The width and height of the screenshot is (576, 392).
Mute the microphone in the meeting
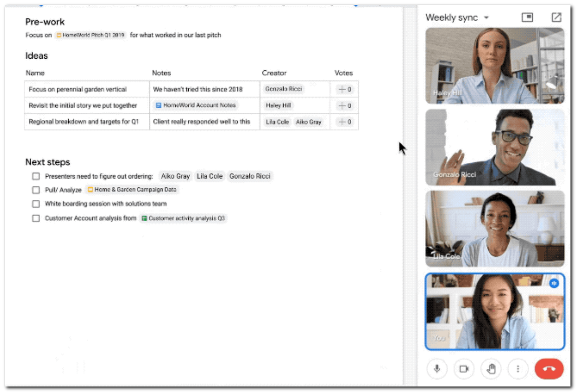(436, 368)
